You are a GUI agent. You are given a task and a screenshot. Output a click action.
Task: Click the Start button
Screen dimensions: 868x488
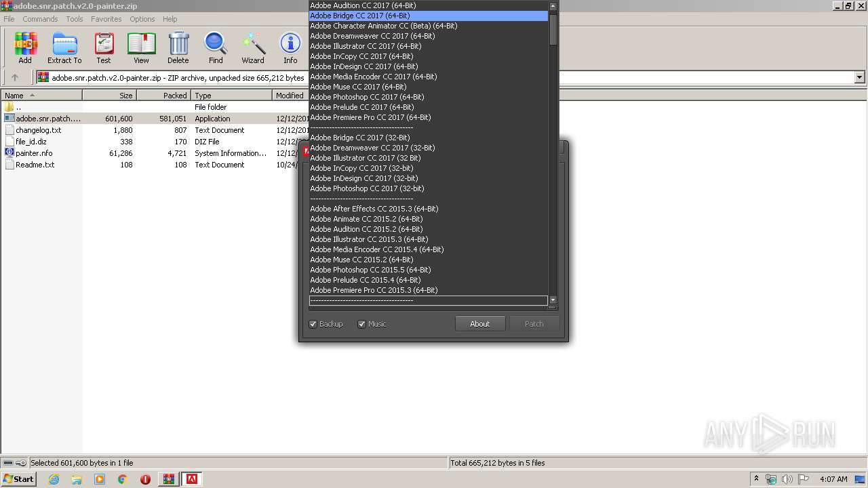coord(18,479)
